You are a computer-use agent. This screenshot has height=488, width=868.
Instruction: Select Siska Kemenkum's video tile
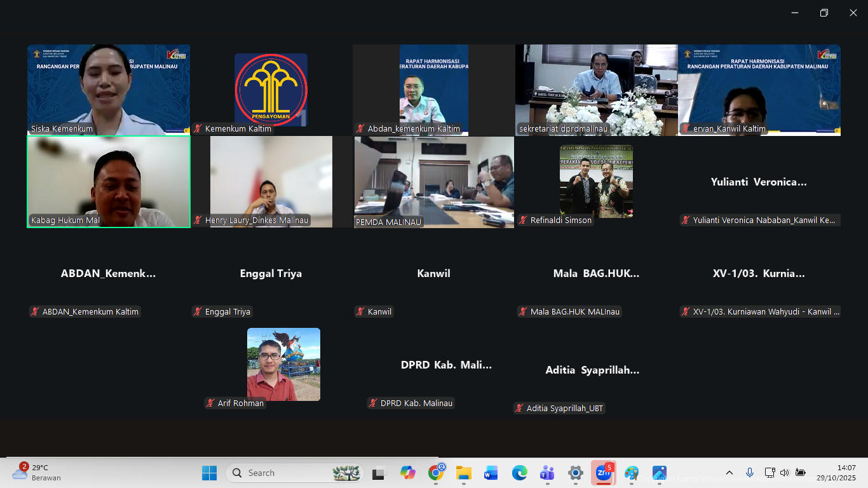pyautogui.click(x=109, y=89)
